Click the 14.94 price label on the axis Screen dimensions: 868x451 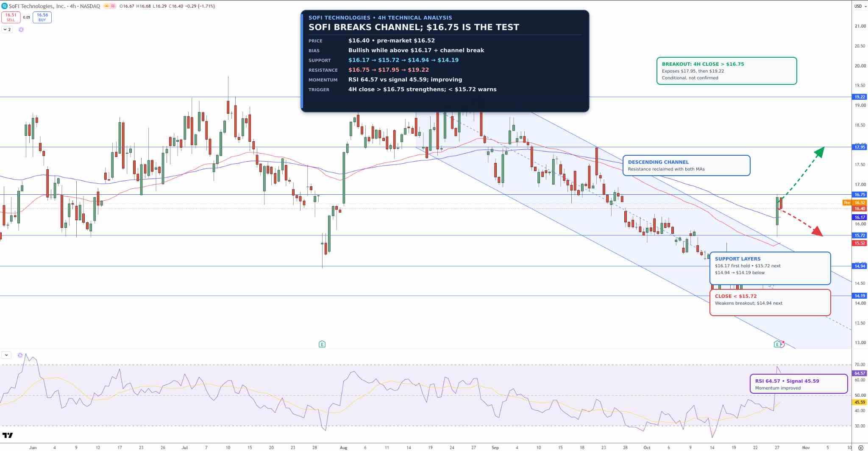point(860,266)
